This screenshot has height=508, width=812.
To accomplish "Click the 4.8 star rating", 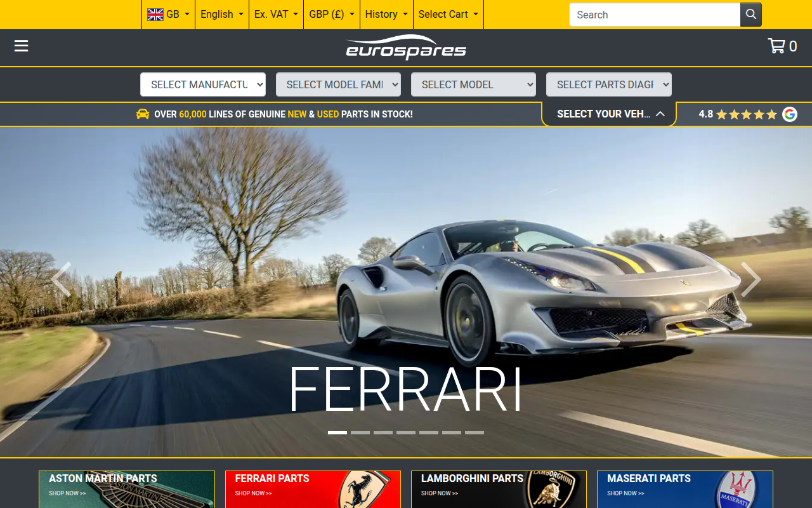I will 738,114.
